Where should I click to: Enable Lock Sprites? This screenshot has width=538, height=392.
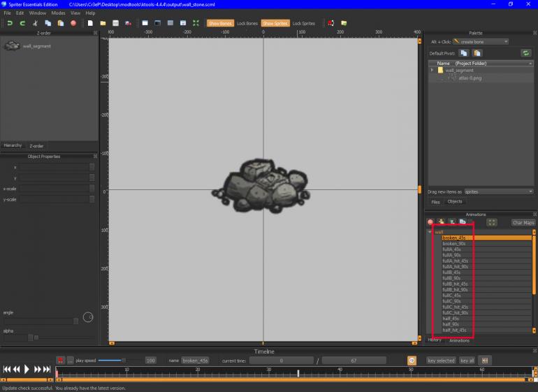coord(303,23)
